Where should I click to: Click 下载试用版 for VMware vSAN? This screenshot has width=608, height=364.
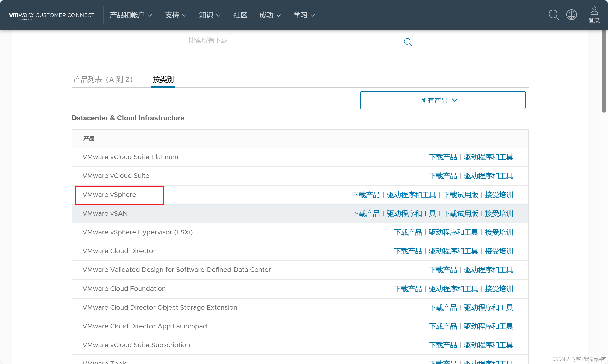tap(461, 214)
